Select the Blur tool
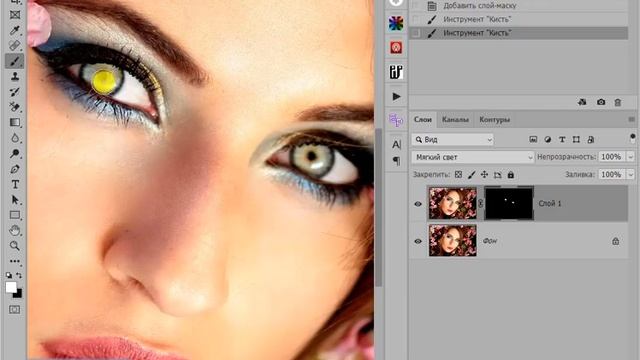The height and width of the screenshot is (360, 640). click(15, 138)
